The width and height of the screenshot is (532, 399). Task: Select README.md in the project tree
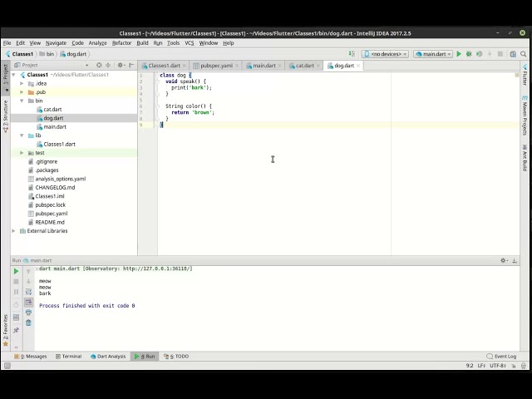pyautogui.click(x=50, y=222)
